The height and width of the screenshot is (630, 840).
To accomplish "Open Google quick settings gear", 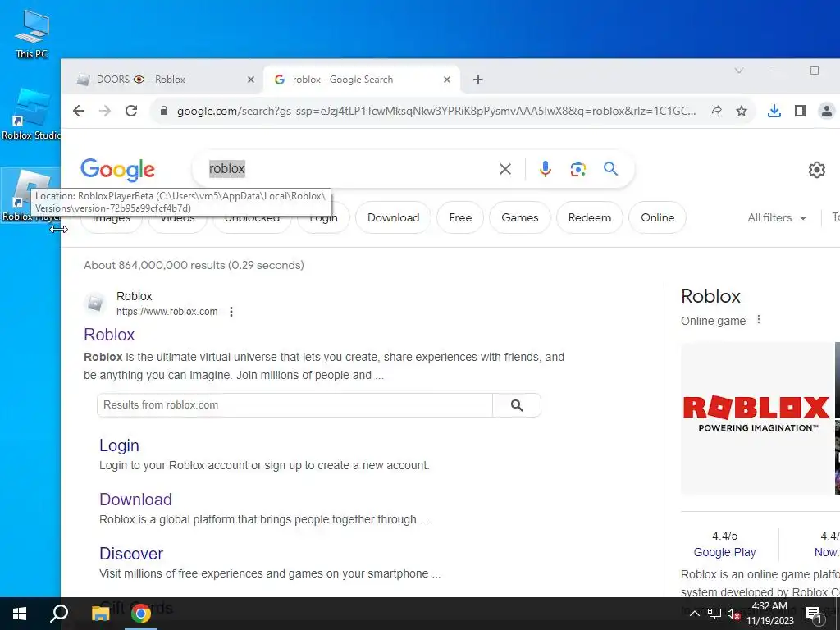I will pos(817,170).
